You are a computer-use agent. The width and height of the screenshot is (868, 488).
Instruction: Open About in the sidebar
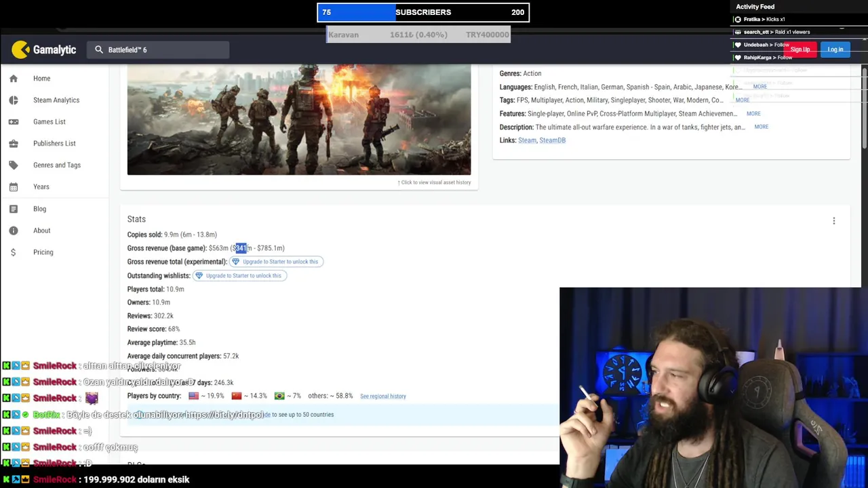point(42,230)
